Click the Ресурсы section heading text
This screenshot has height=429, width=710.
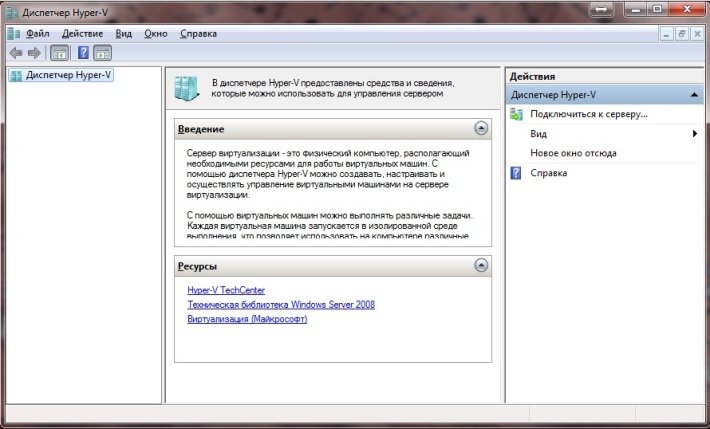[197, 266]
